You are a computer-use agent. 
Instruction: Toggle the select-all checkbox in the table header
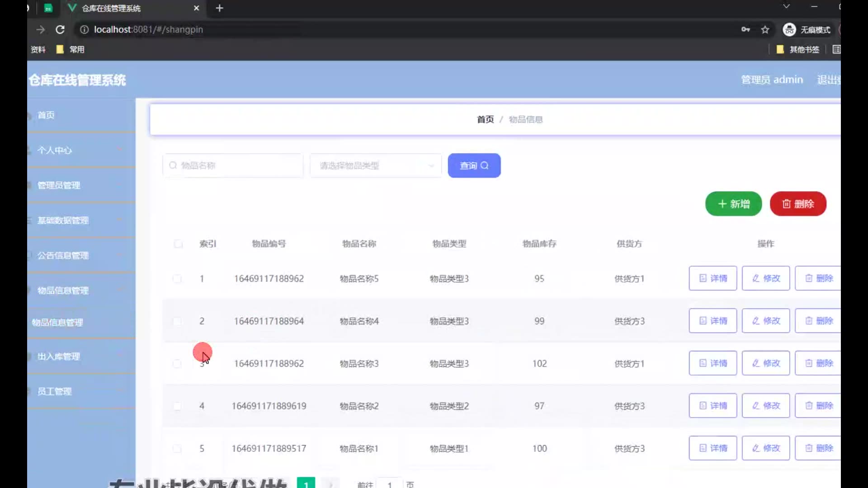point(178,244)
